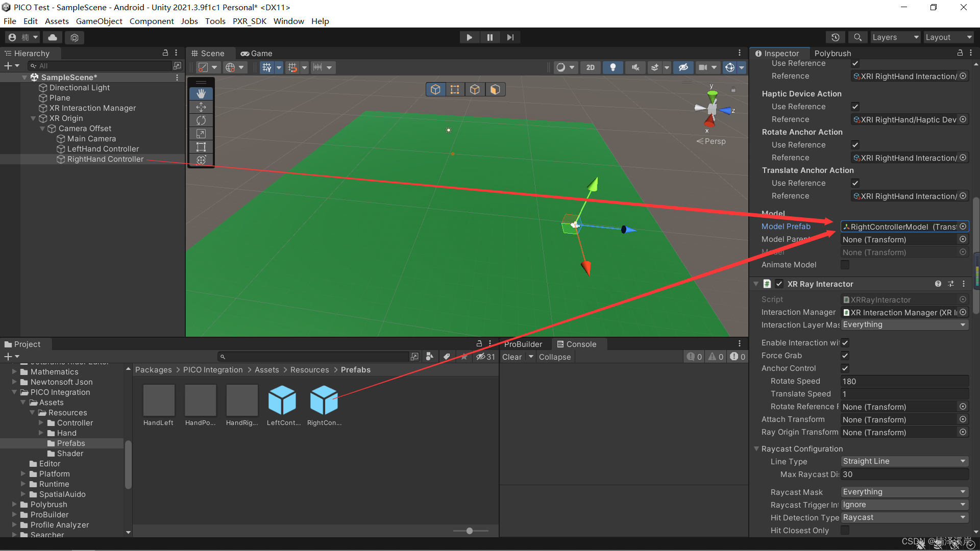Screen dimensions: 980x551
Task: Toggle Use Reference under Haptic Device Action
Action: click(855, 107)
